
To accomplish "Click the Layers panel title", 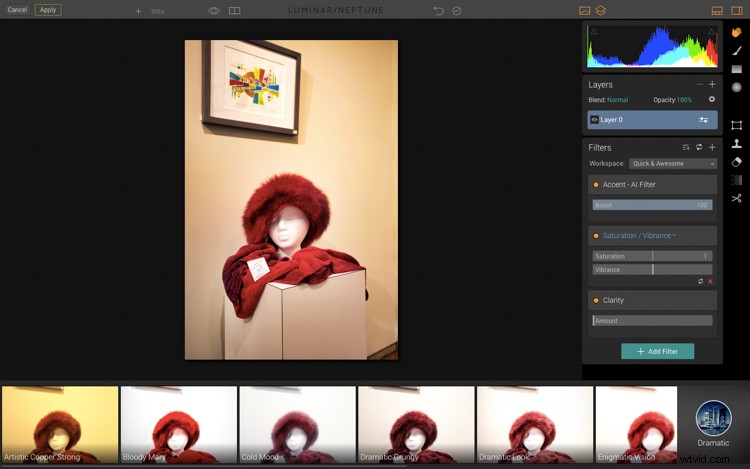I will (600, 85).
